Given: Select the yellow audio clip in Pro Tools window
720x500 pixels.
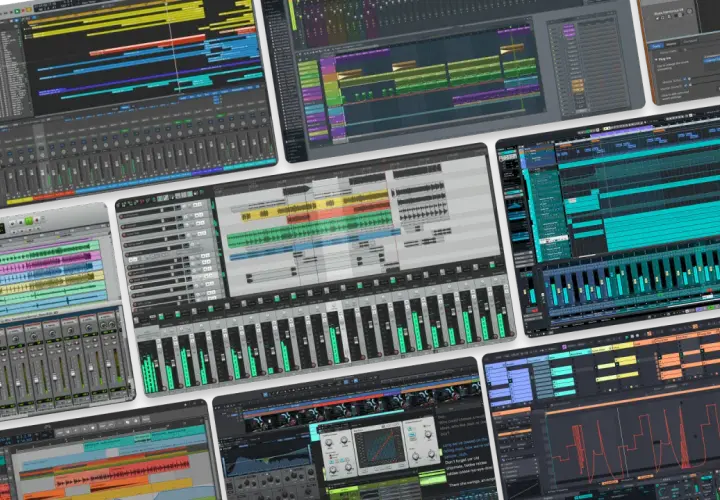Looking at the screenshot, I should pyautogui.click(x=52, y=283).
